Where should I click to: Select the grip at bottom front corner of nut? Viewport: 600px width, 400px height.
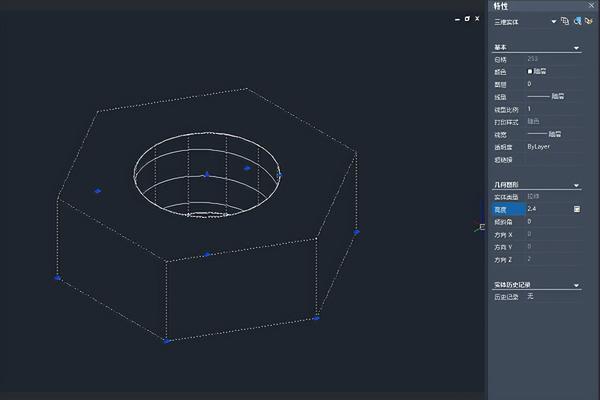click(x=166, y=341)
